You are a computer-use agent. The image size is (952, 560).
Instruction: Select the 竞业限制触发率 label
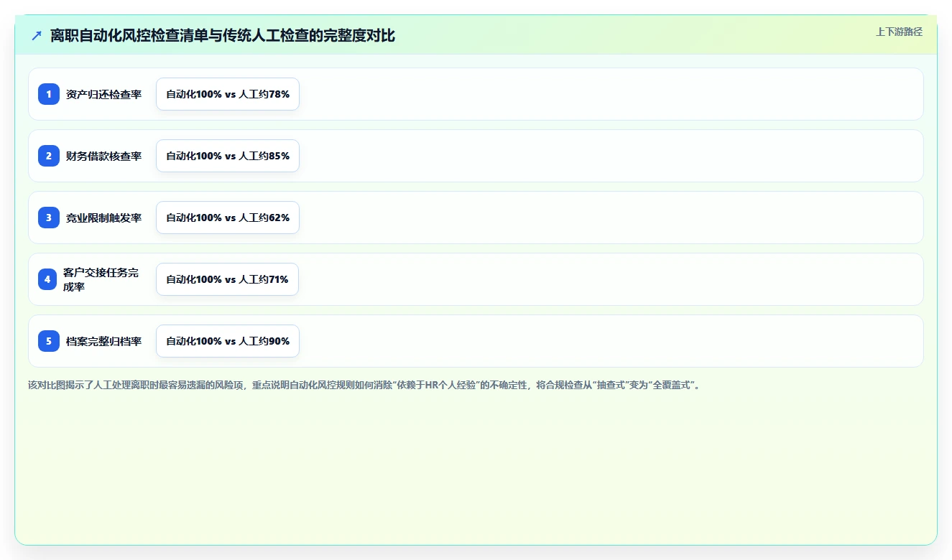[103, 218]
